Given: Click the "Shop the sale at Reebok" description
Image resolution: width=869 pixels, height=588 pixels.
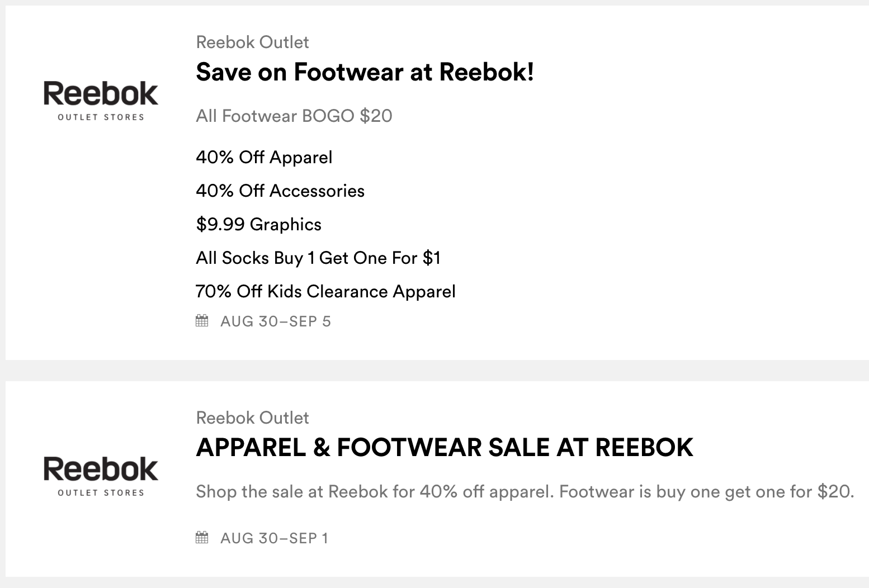Looking at the screenshot, I should click(525, 492).
